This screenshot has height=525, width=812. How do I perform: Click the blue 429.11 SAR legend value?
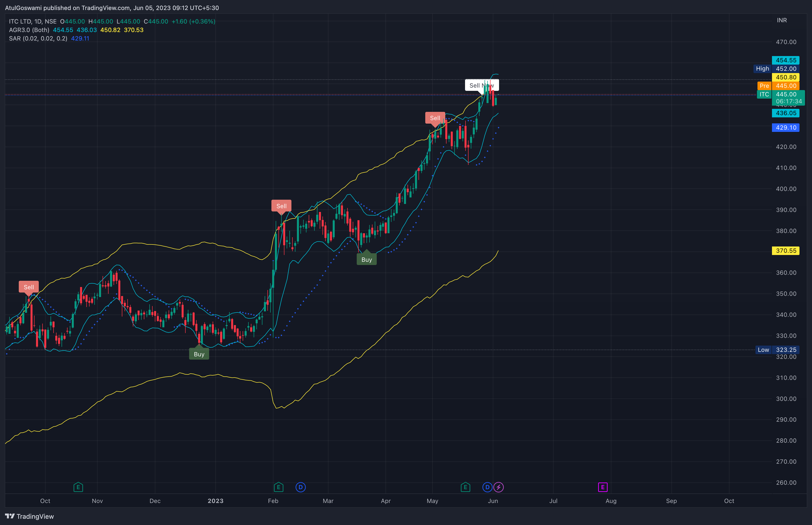click(x=80, y=39)
